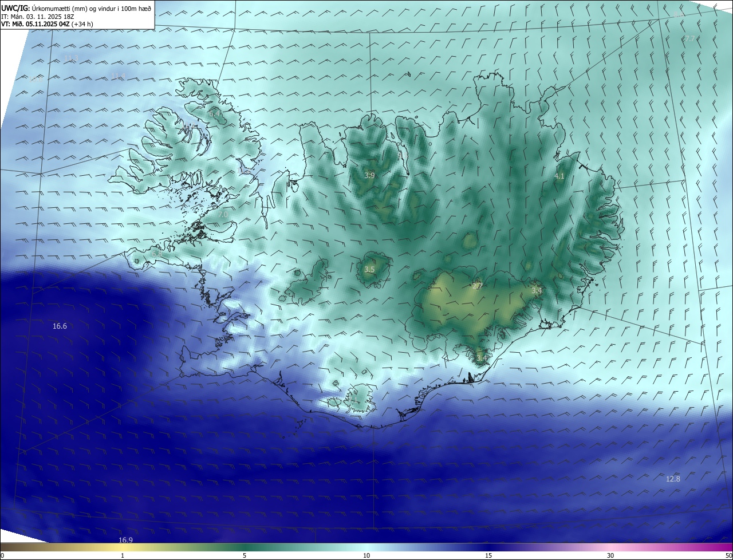Click the map title 'Úrkomumætti (mm) og vindur'
Viewport: 733px width, 560px height.
73,8
